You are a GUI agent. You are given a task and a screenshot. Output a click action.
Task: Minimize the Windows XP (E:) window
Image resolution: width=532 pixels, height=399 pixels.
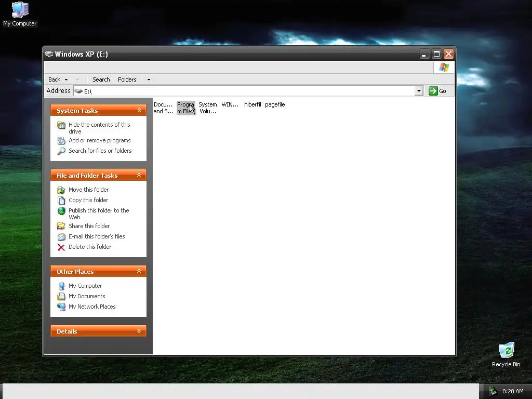(424, 54)
